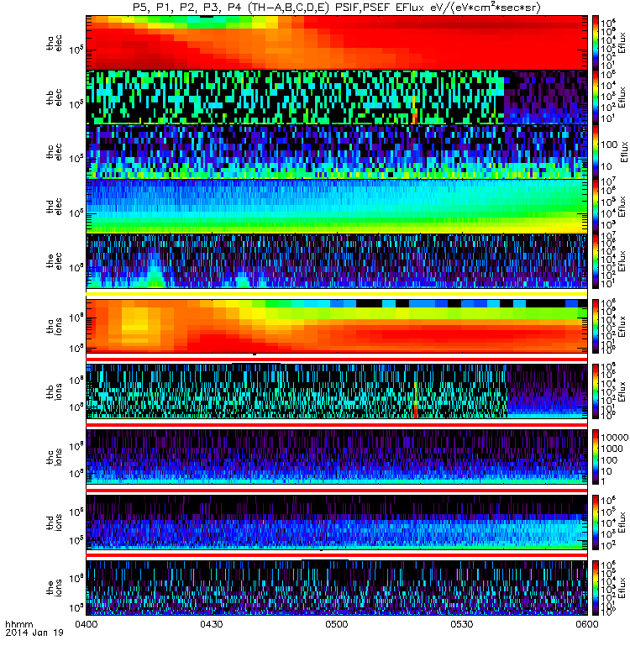Click the '100' tick on thc elec color bar
The image size is (630, 672).
[608, 144]
